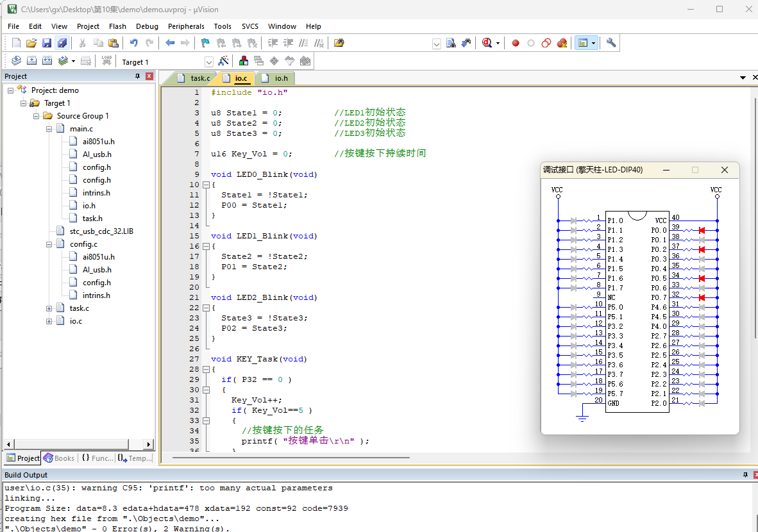
Task: Save the current file with floppy icon
Action: tap(47, 43)
